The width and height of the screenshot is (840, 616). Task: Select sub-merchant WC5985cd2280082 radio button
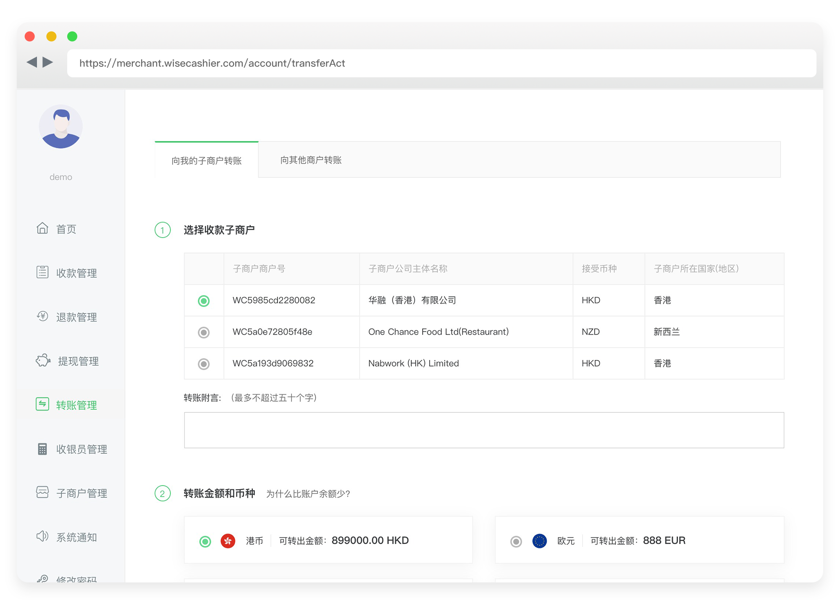click(x=204, y=301)
